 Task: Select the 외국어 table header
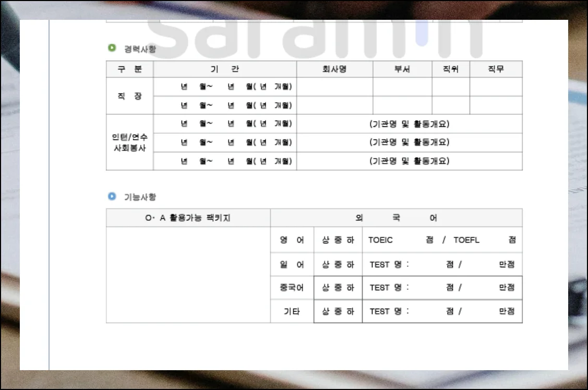pos(396,218)
